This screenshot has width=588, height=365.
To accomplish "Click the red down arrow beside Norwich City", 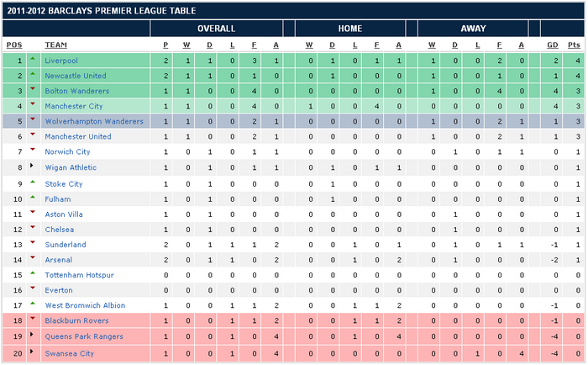I will (33, 151).
